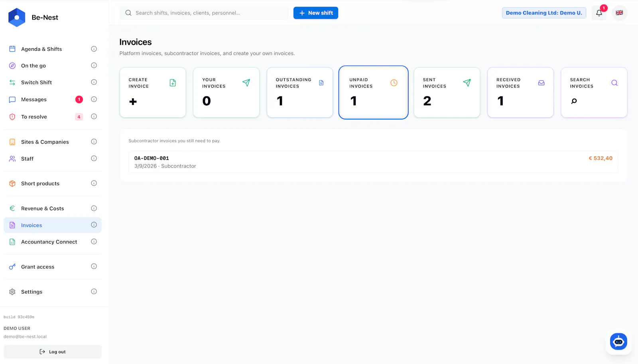Click the € 532,40 amount
This screenshot has width=638, height=364.
tap(601, 158)
